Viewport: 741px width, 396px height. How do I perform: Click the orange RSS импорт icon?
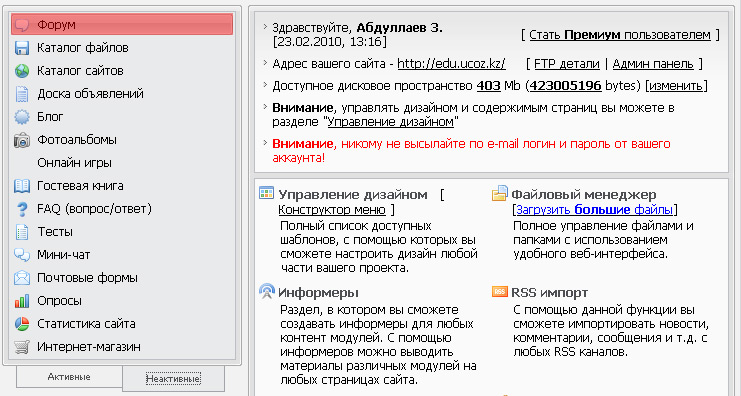500,292
